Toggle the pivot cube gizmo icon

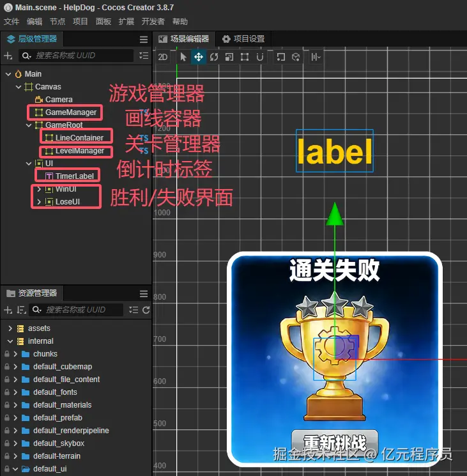point(296,57)
